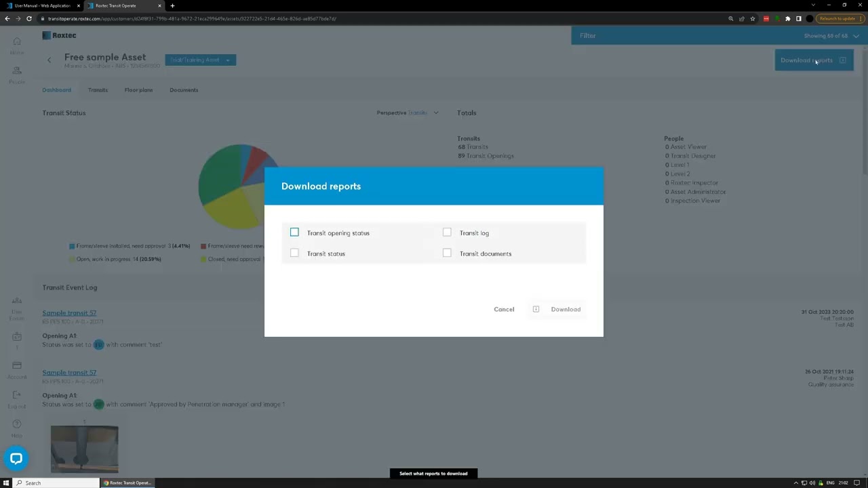Screen dimensions: 868x488
Task: Open a new browser tab
Action: click(172, 5)
